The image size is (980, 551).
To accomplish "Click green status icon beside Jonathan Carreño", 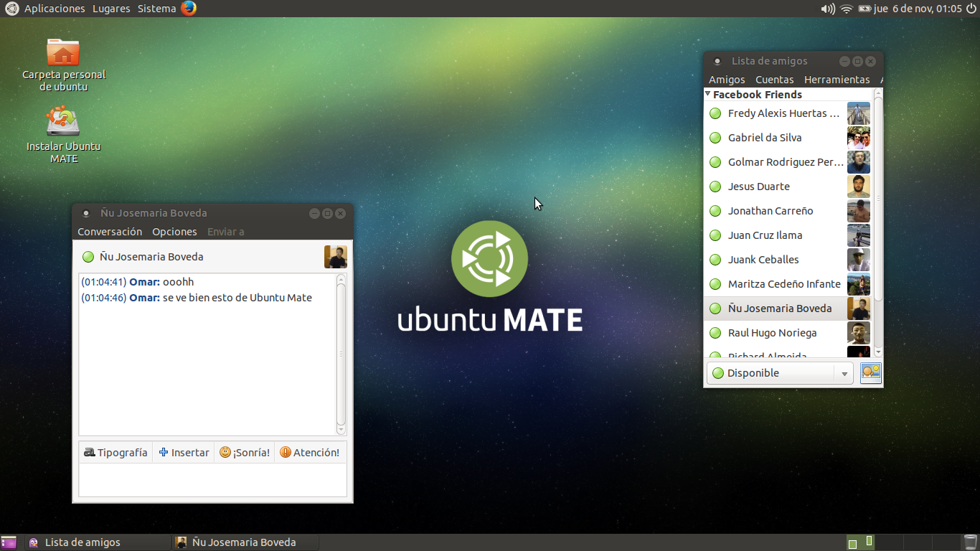I will click(715, 211).
